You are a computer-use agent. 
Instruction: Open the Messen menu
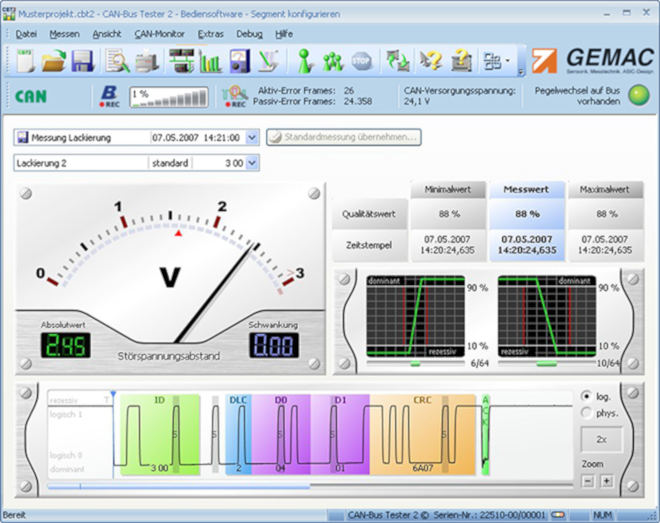(64, 33)
